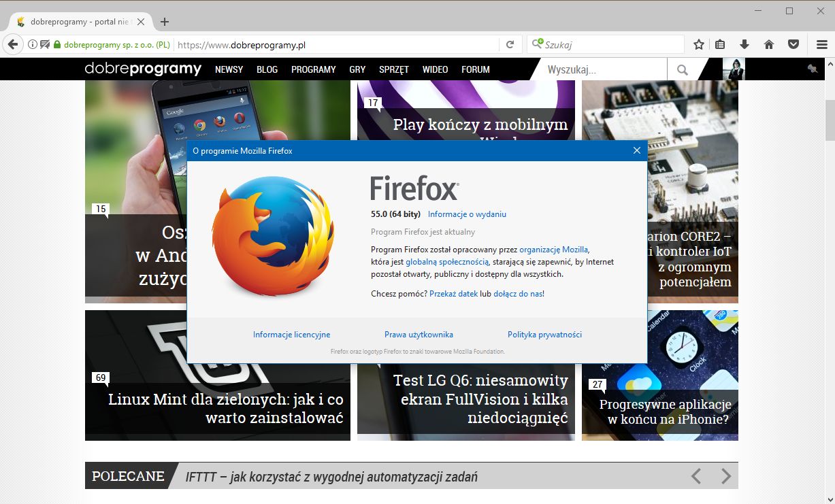Open 'Prawa użytkownika' link
Image resolution: width=835 pixels, height=504 pixels.
(419, 335)
